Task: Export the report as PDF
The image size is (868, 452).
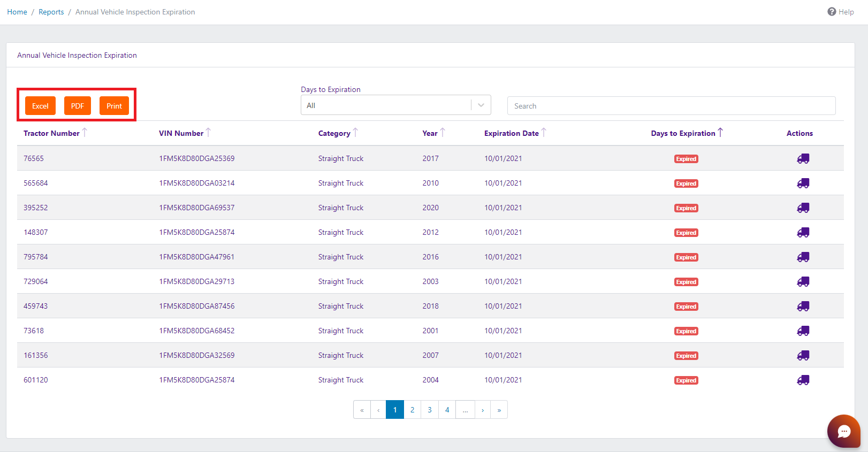Action: pos(78,106)
